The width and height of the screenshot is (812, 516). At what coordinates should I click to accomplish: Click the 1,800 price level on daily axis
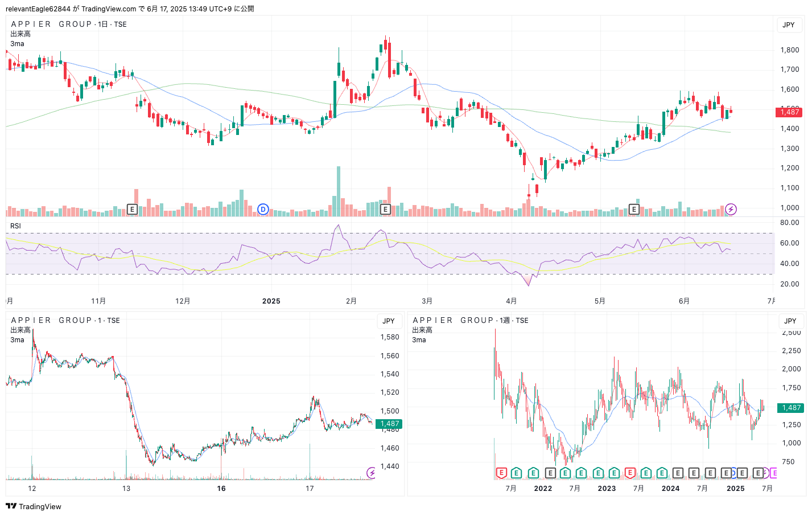pyautogui.click(x=789, y=50)
